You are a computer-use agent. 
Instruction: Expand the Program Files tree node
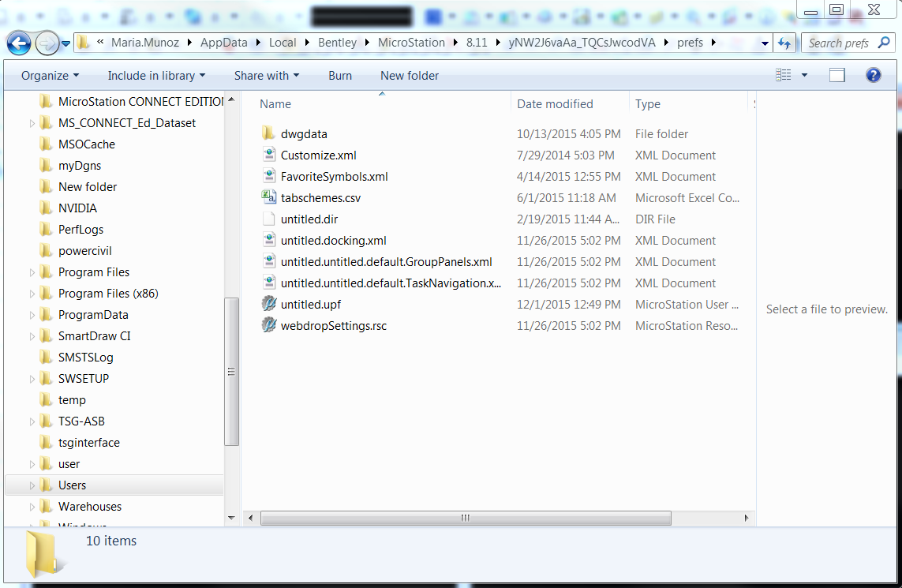pos(32,272)
